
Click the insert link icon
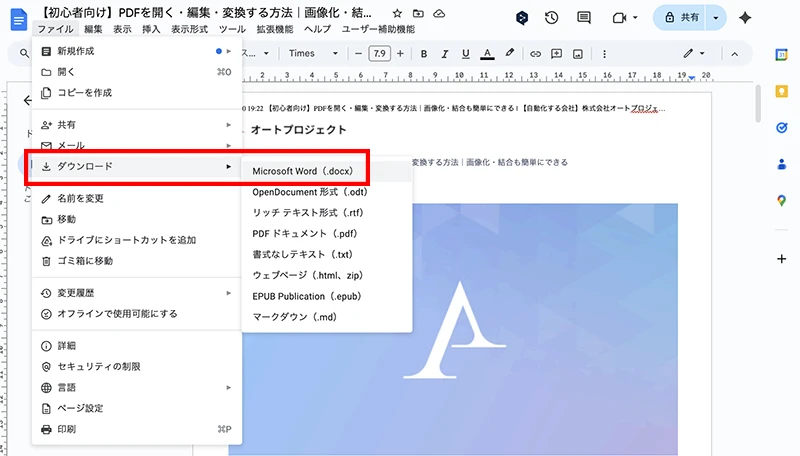click(535, 53)
